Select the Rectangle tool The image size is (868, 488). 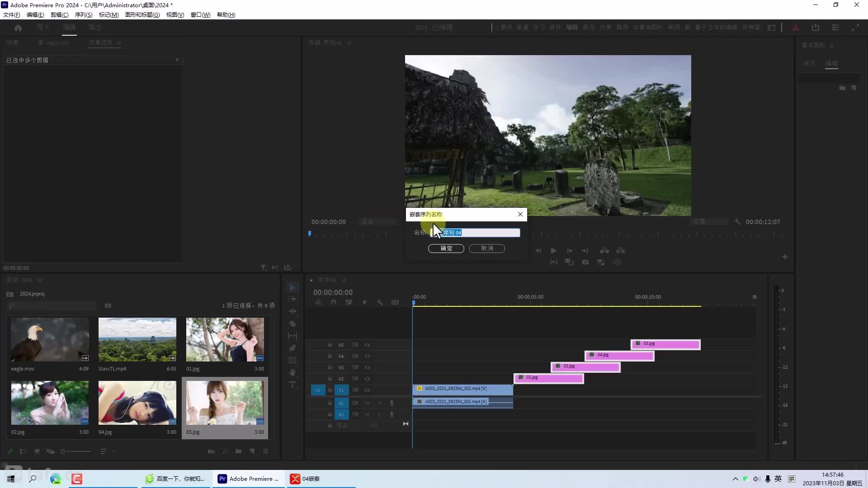click(292, 360)
